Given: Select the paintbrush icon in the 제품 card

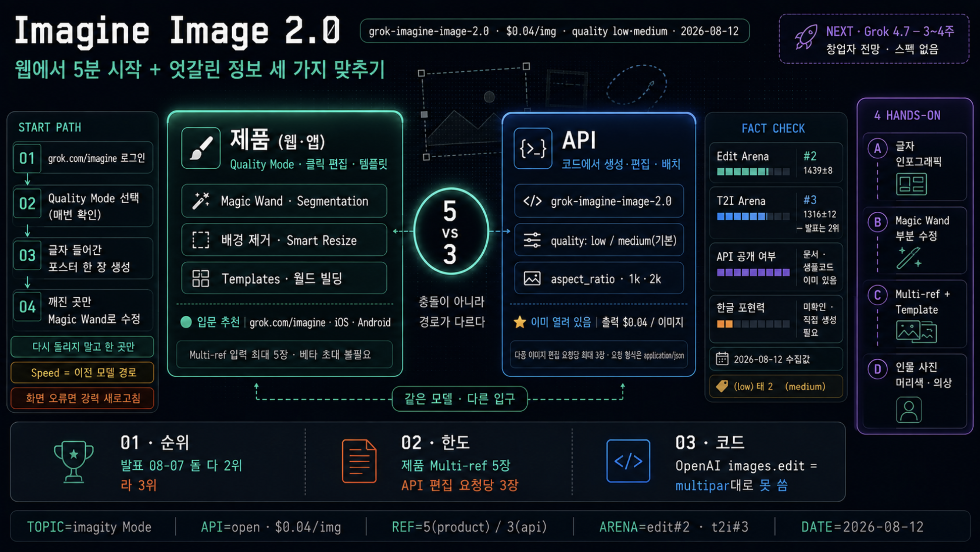Looking at the screenshot, I should coord(201,148).
